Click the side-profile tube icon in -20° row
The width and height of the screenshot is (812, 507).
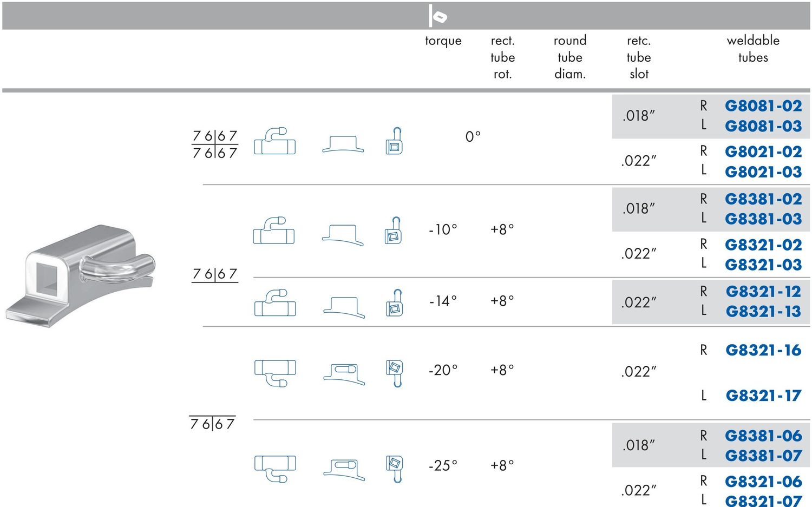click(x=344, y=374)
